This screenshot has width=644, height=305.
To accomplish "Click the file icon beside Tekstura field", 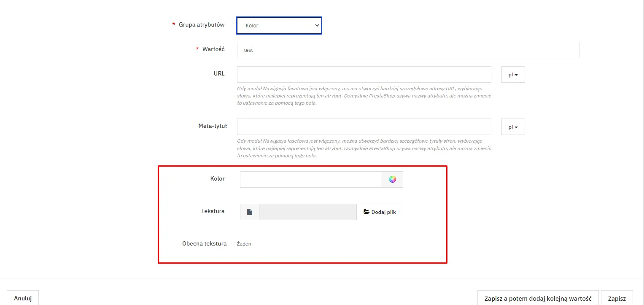I will click(250, 212).
